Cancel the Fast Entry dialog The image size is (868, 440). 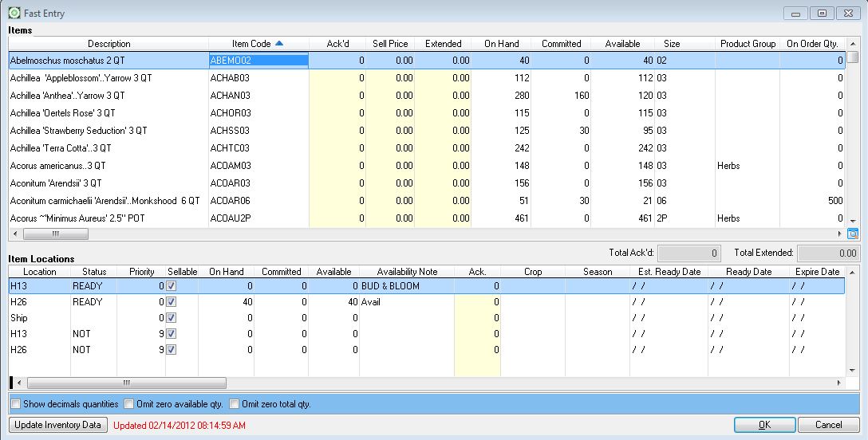(x=827, y=425)
